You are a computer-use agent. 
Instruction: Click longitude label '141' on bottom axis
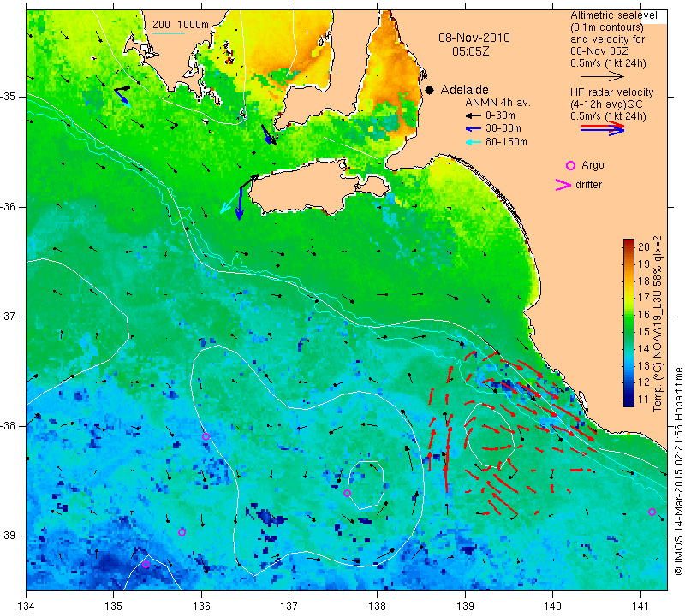[x=640, y=607]
